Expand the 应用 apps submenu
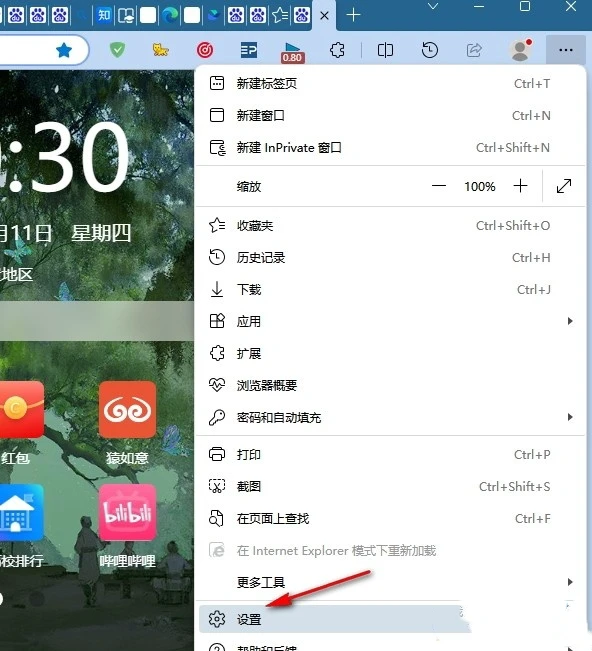 (389, 321)
